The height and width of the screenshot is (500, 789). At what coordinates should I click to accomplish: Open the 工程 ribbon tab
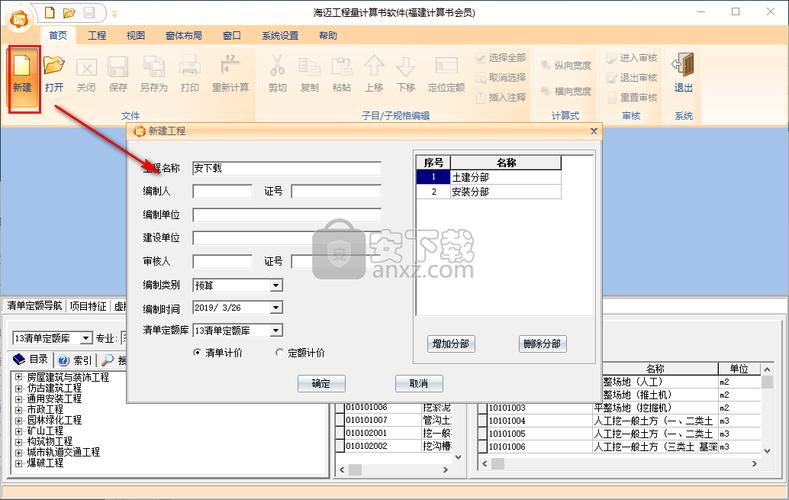tap(97, 35)
